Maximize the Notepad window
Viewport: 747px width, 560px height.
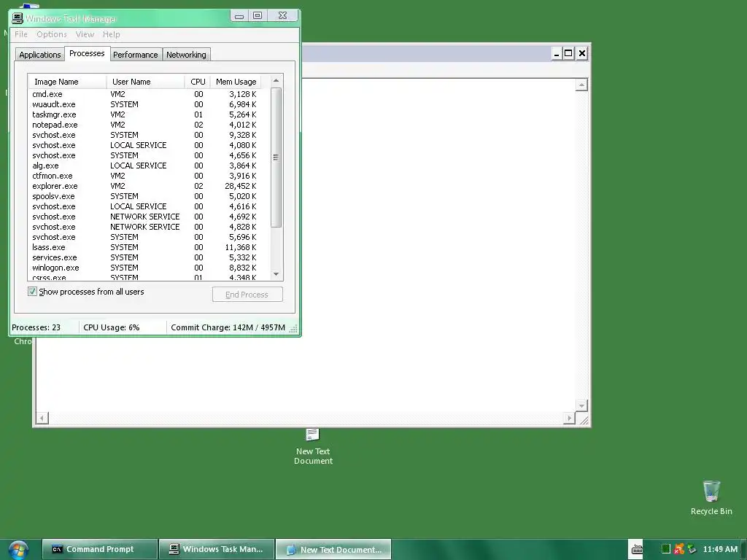point(568,53)
